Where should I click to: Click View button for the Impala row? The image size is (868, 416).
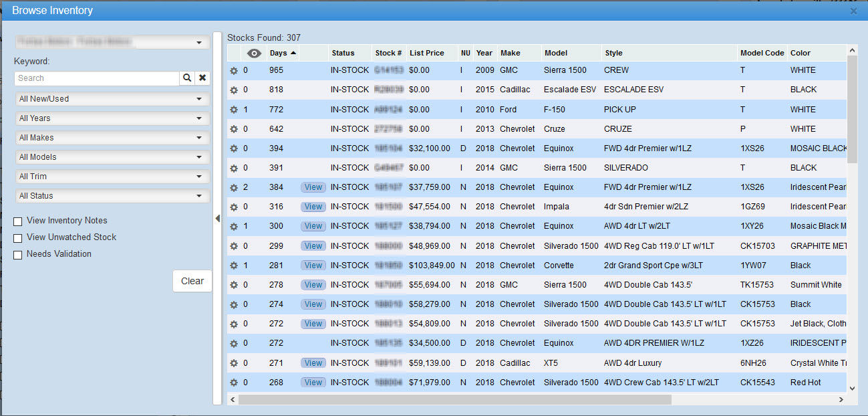(x=313, y=207)
